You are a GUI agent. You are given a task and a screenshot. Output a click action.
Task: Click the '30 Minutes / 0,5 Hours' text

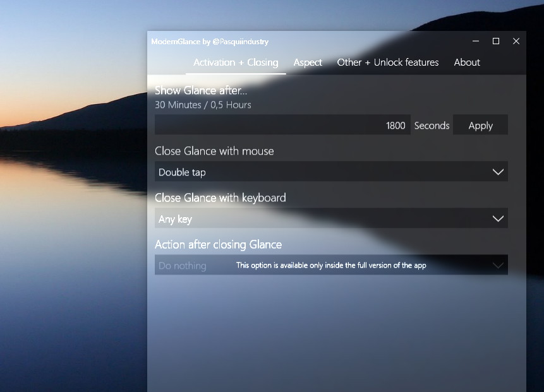203,105
